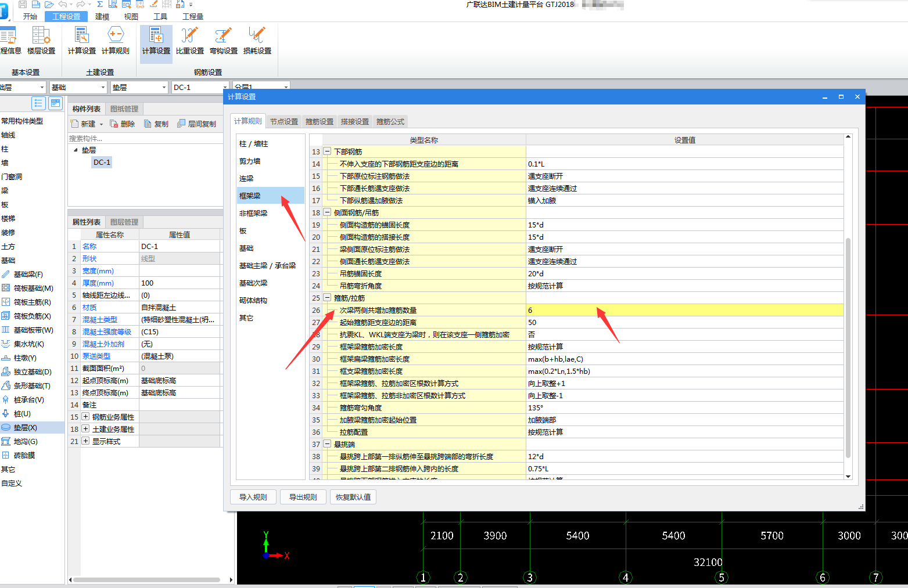This screenshot has height=588, width=908.
Task: Open 土建设置 计算规则 icon
Action: (116, 41)
